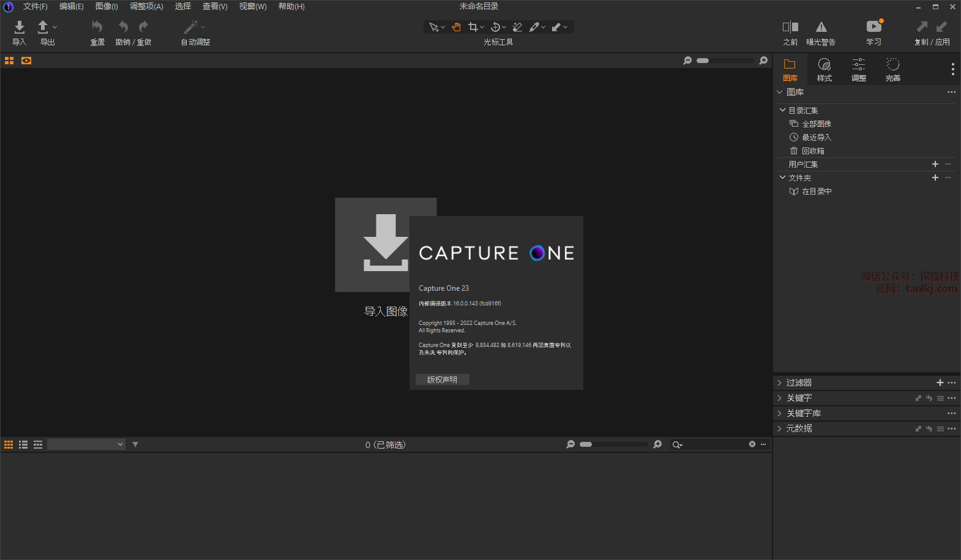The width and height of the screenshot is (961, 560).
Task: Open the sort dropdown in browser toolbar
Action: (86, 444)
